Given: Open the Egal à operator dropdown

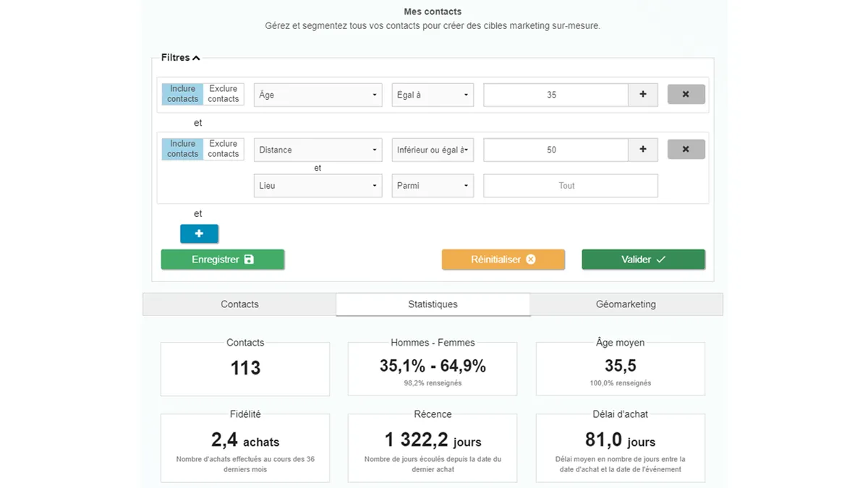Looking at the screenshot, I should pyautogui.click(x=433, y=95).
